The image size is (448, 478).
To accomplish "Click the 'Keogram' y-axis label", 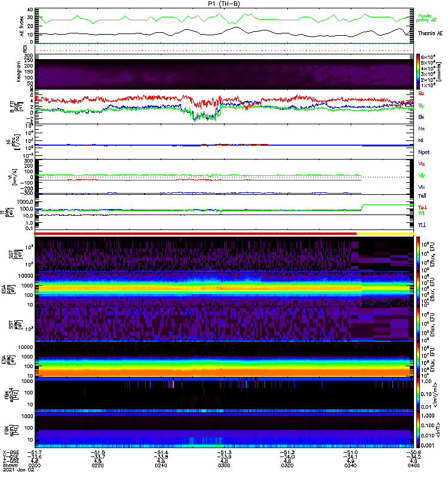I will [19, 72].
